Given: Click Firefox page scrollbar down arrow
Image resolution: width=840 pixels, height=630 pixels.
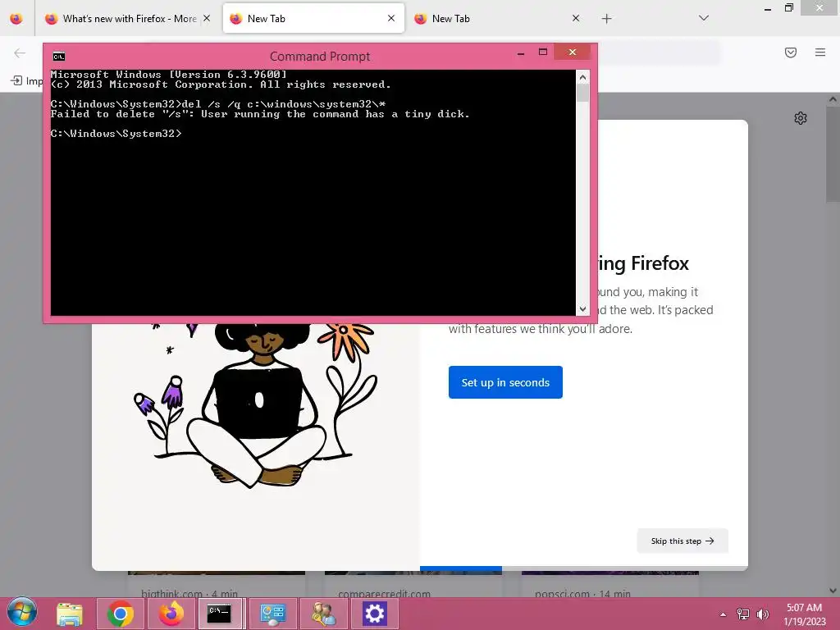Looking at the screenshot, I should (833, 591).
